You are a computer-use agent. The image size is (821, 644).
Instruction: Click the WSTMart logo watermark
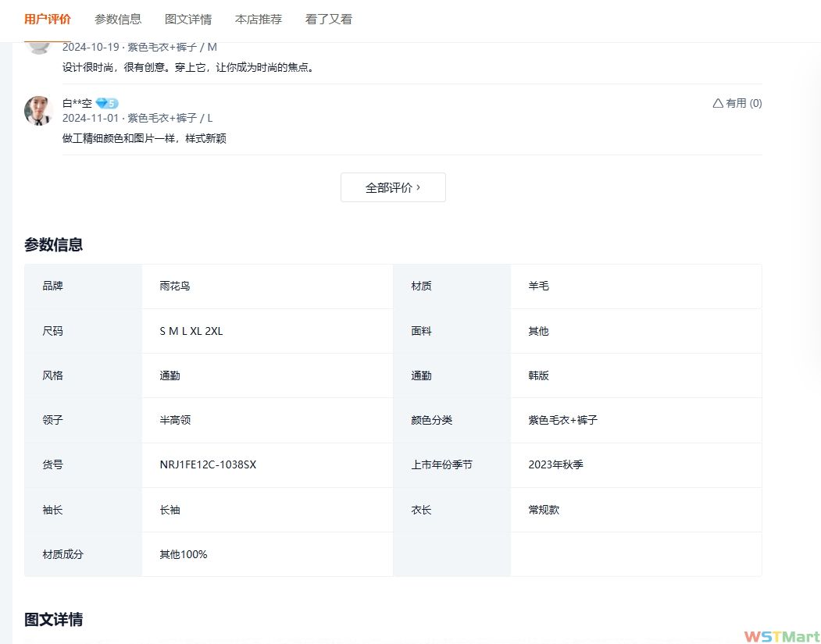point(781,636)
